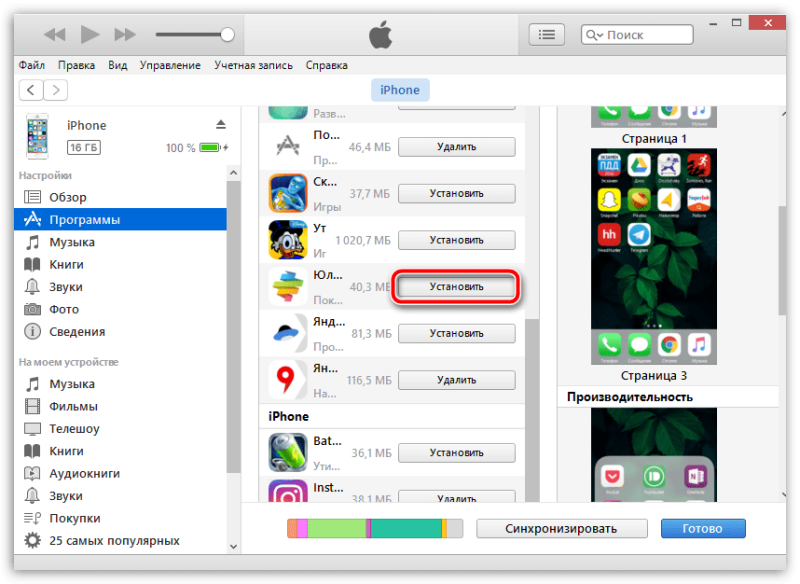Click the play button icon

pos(90,35)
